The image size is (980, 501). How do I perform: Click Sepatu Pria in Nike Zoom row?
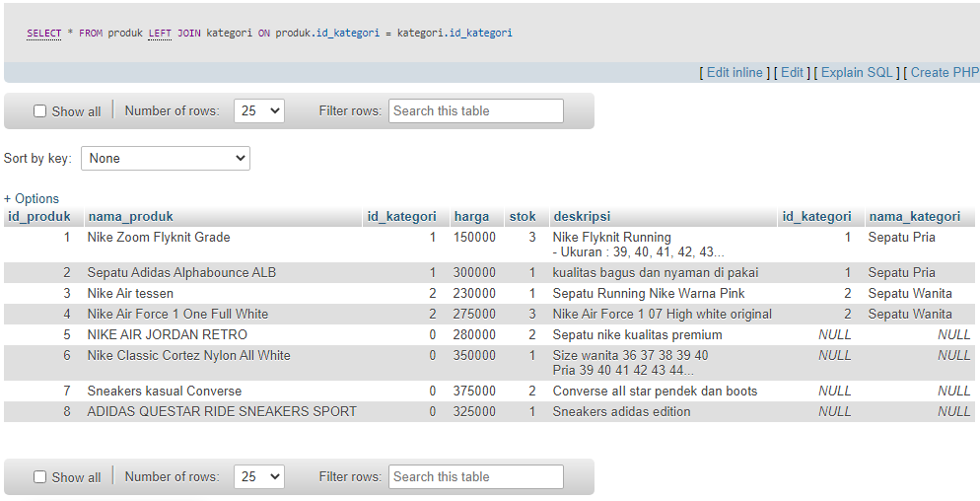[902, 238]
